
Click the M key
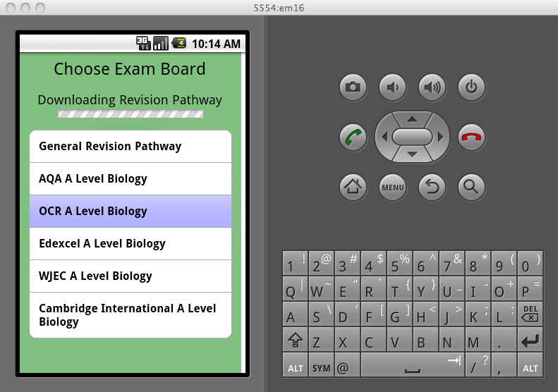tap(478, 341)
